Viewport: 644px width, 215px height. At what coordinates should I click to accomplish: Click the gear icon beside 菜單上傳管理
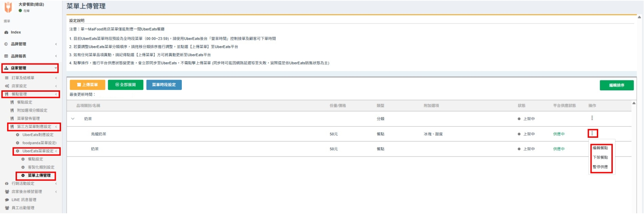click(x=23, y=176)
